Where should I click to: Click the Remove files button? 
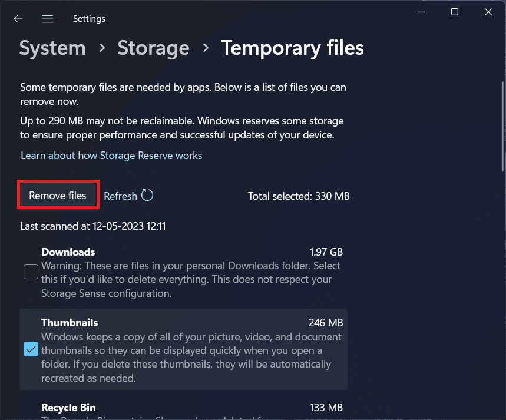(58, 196)
